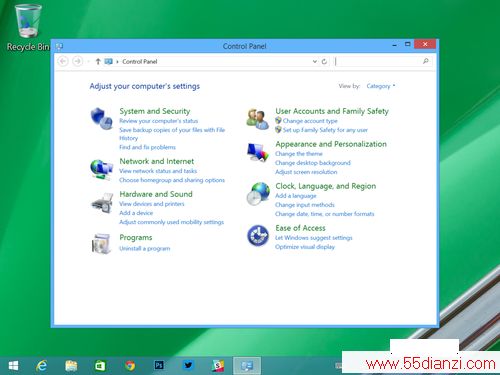
Task: Select the active Control Panel taskbar button
Action: 247,366
